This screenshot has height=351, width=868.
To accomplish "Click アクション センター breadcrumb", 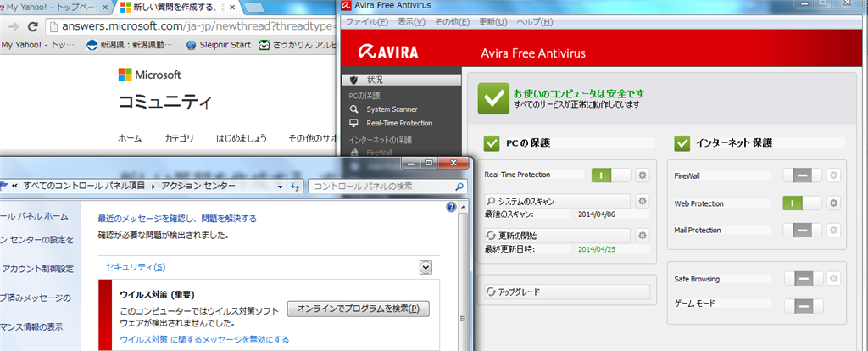I will pyautogui.click(x=198, y=186).
